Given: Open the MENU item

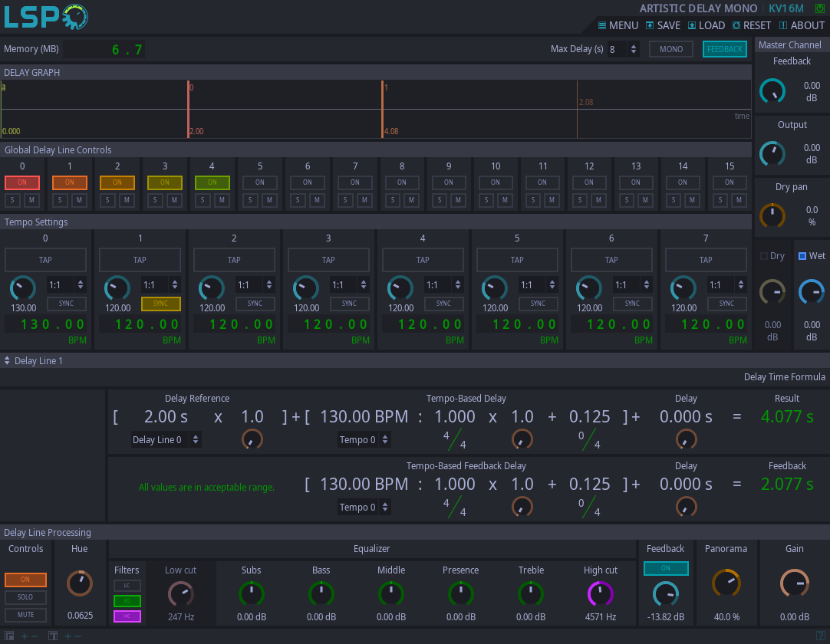Looking at the screenshot, I should pos(618,25).
